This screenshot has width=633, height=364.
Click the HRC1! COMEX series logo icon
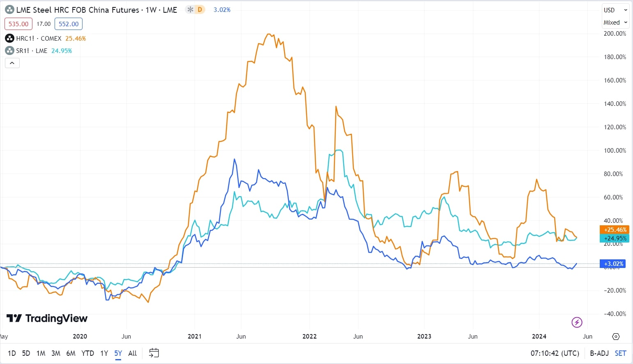point(9,38)
